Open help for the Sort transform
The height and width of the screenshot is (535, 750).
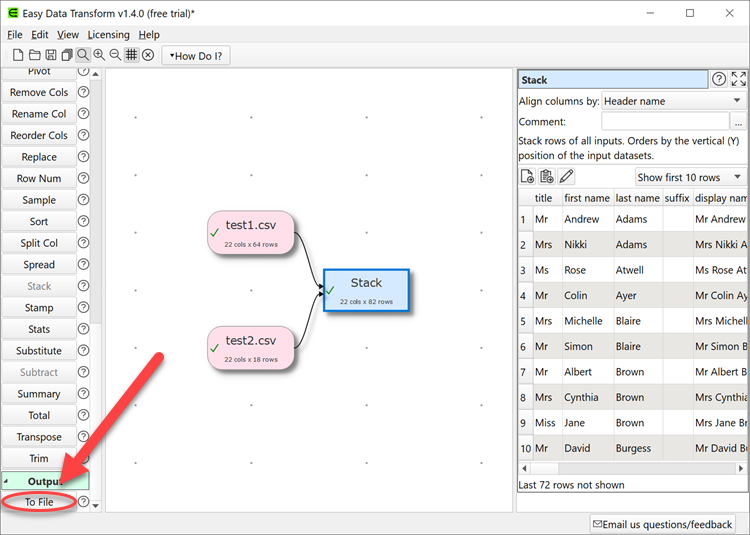pos(83,222)
